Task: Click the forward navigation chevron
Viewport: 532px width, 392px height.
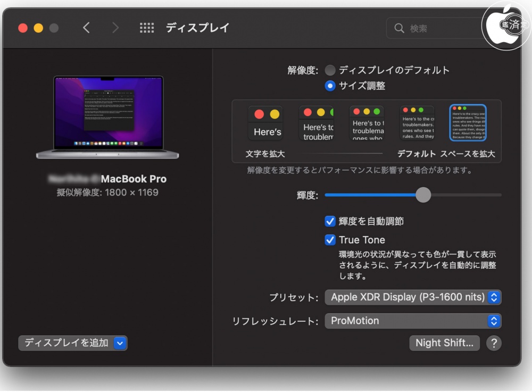Action: click(x=115, y=28)
